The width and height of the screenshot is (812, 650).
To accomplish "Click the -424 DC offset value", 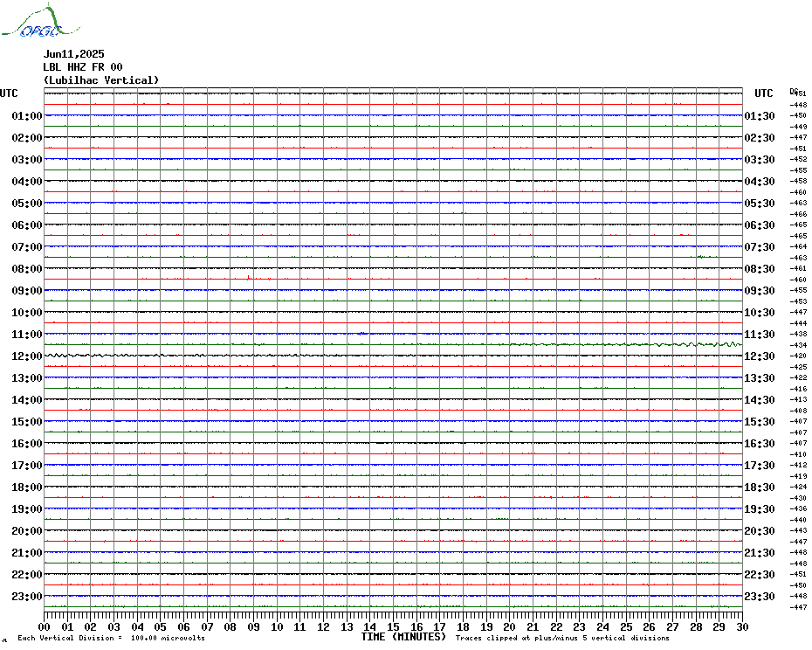I will coord(798,487).
